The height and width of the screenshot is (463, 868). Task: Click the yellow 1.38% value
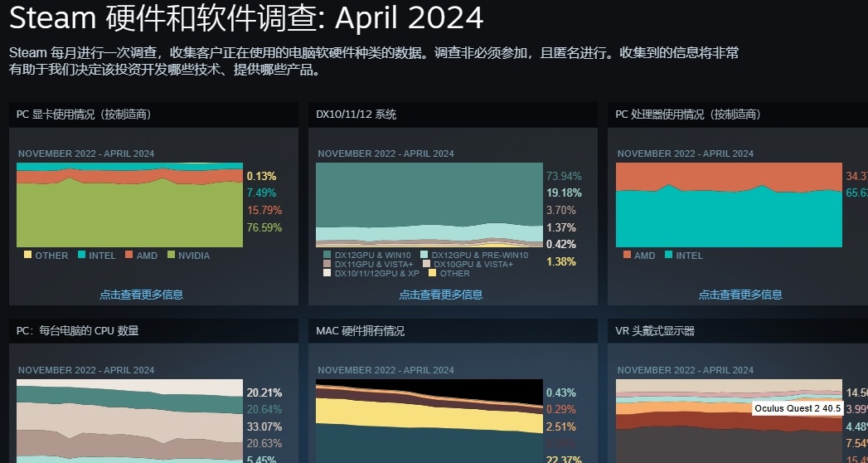[561, 261]
